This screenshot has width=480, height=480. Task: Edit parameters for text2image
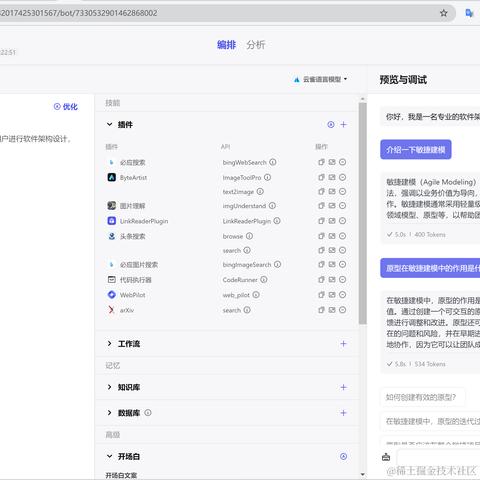coord(332,192)
